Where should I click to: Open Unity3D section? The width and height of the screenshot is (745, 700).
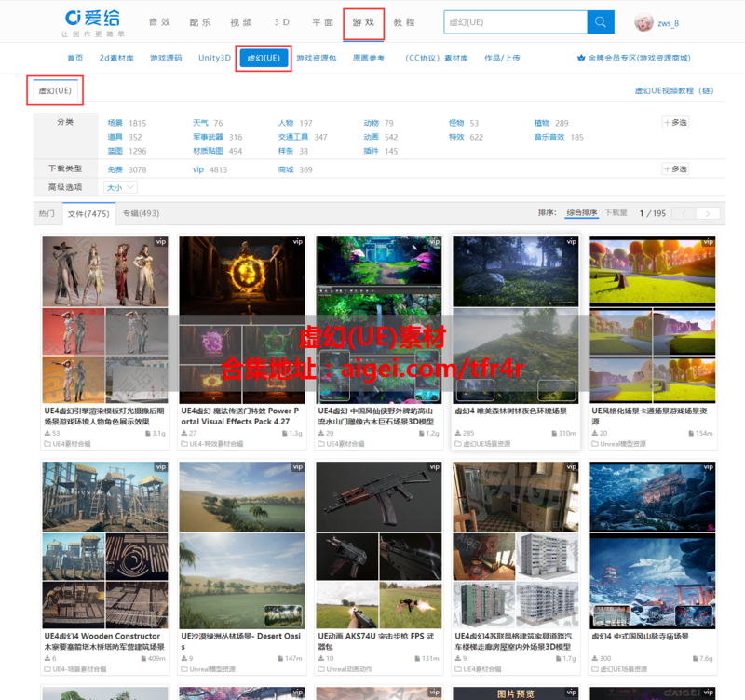coord(214,58)
